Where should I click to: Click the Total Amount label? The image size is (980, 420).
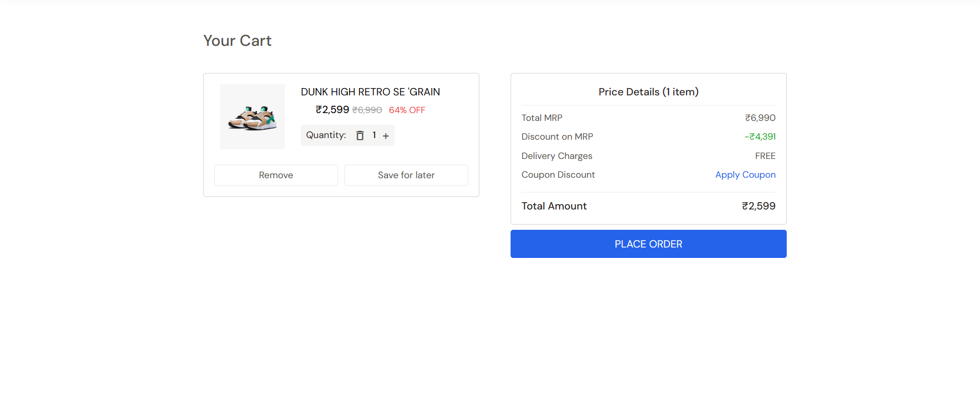[554, 206]
